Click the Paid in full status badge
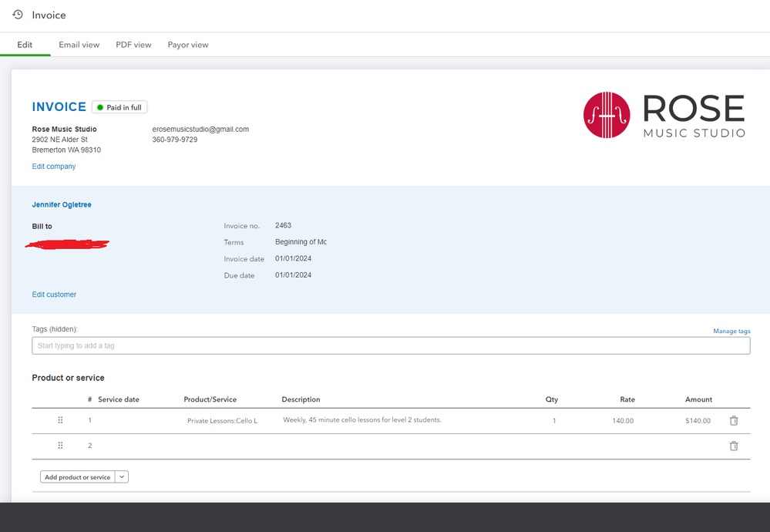This screenshot has width=770, height=532. [119, 106]
